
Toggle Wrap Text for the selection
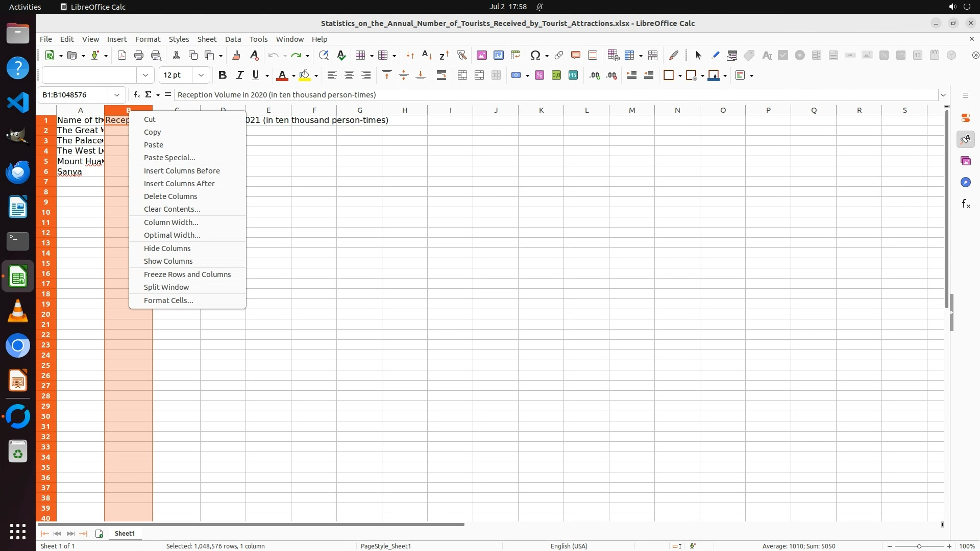[x=442, y=76]
